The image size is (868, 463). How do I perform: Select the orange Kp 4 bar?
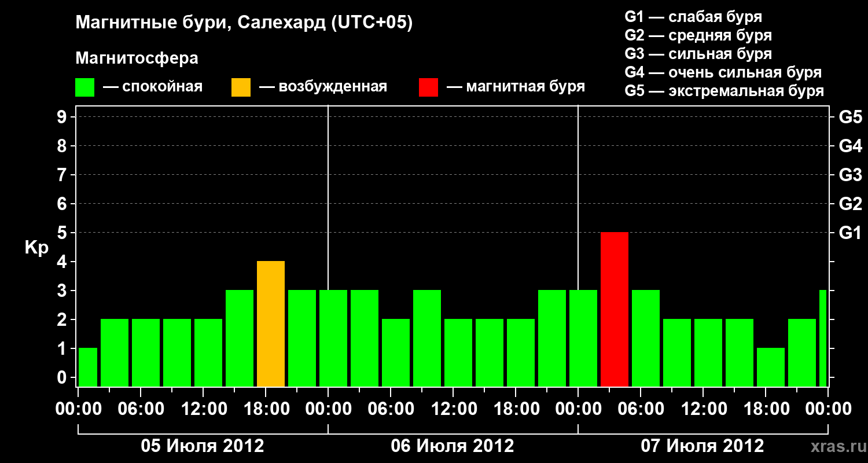pos(271,324)
